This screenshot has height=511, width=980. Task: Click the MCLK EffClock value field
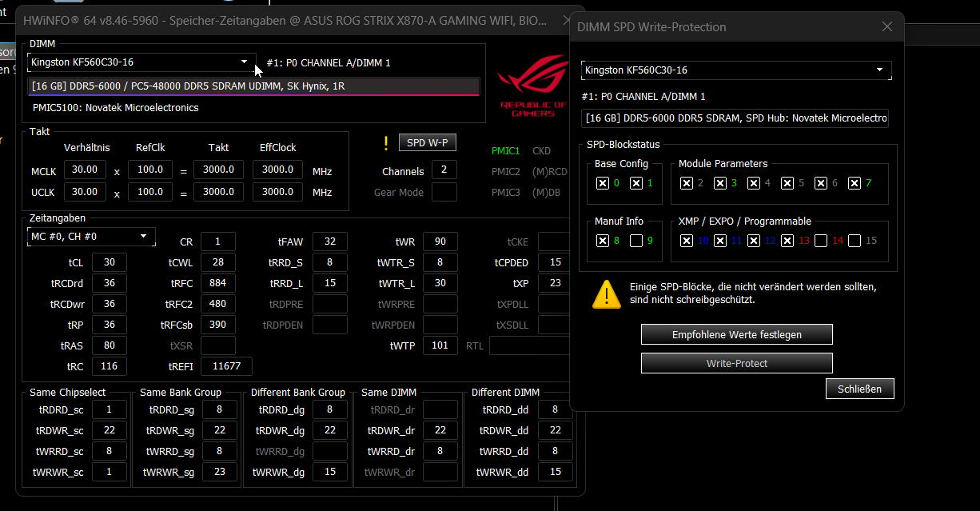coord(277,170)
